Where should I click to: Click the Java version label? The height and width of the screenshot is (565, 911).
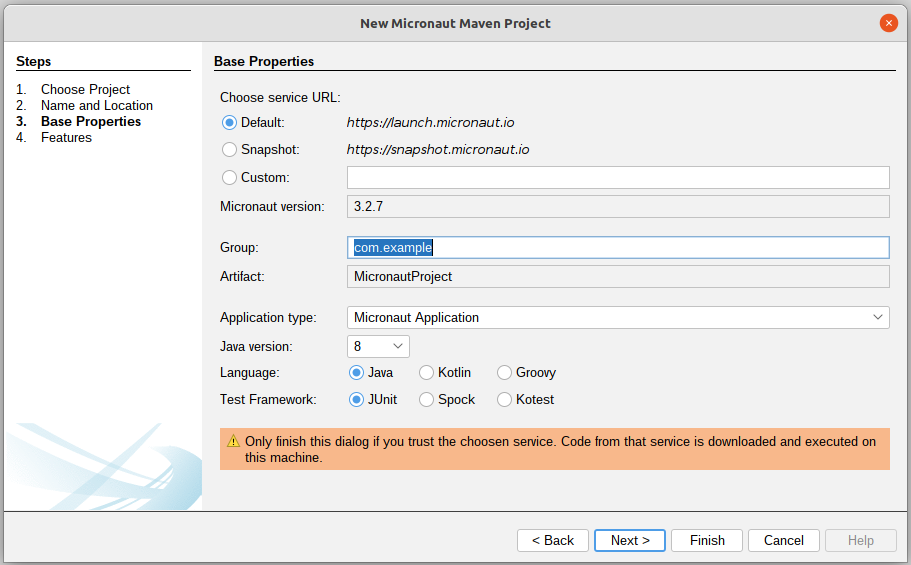coord(256,346)
